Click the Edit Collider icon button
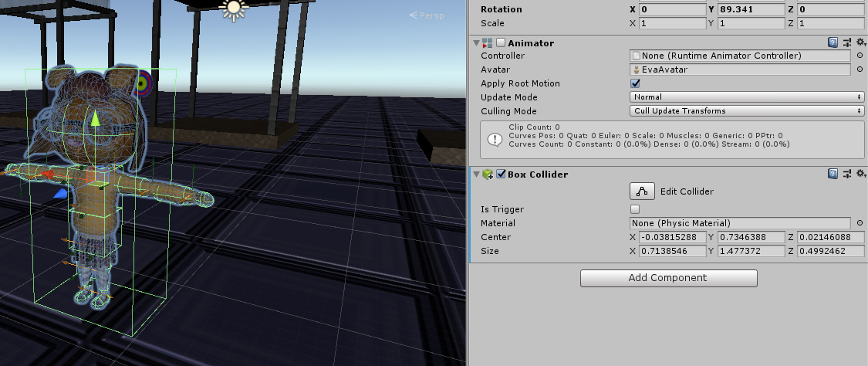Image resolution: width=868 pixels, height=366 pixels. tap(642, 191)
